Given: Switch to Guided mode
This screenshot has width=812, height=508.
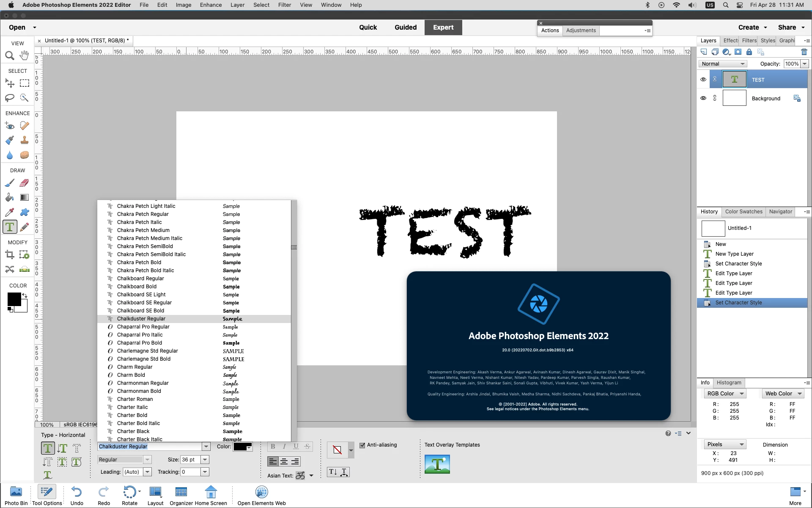Looking at the screenshot, I should coord(406,28).
